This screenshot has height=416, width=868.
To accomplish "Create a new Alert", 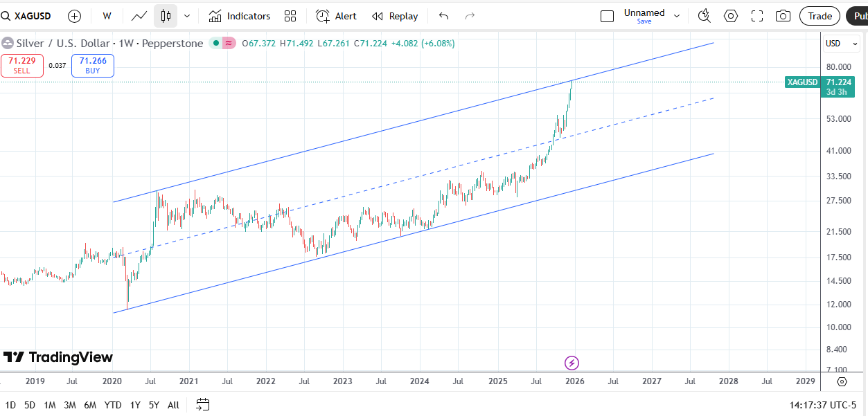I will tap(336, 16).
